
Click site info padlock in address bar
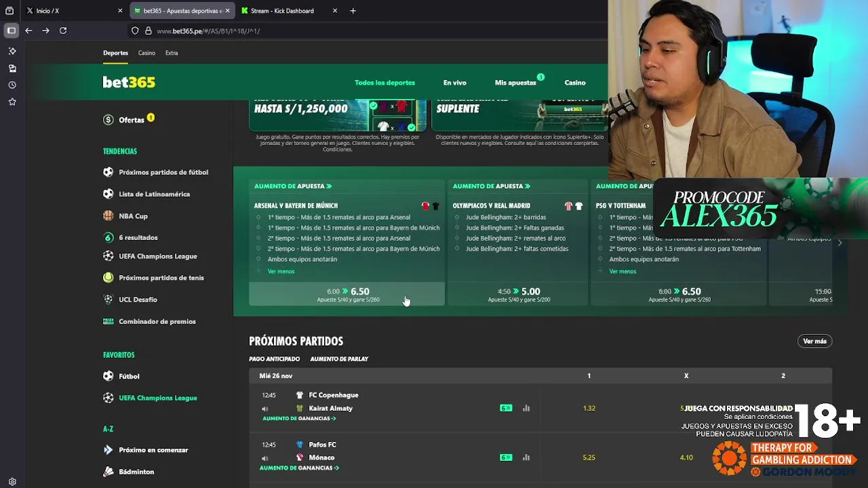[148, 30]
